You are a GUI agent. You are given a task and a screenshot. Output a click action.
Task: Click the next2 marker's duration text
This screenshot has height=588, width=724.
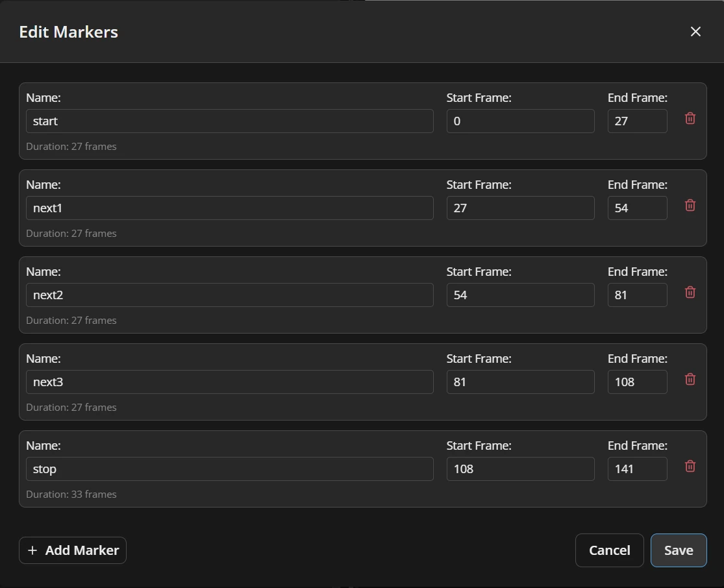tap(71, 321)
